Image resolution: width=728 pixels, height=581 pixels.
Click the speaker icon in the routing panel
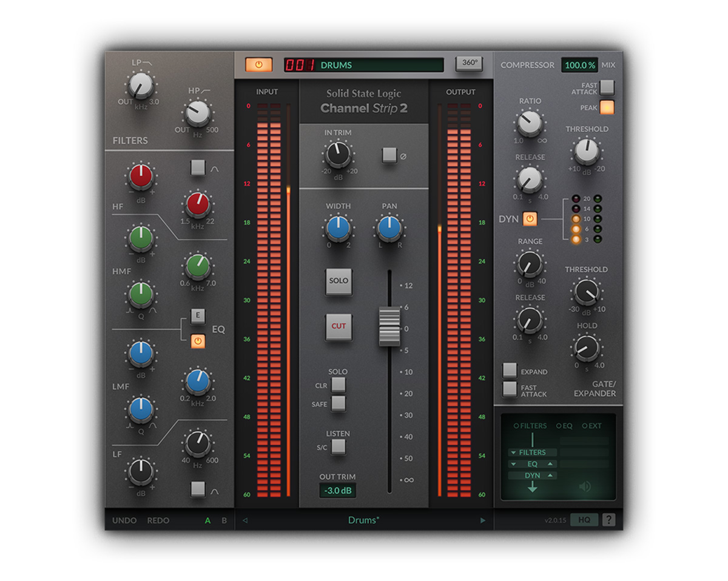coord(585,486)
